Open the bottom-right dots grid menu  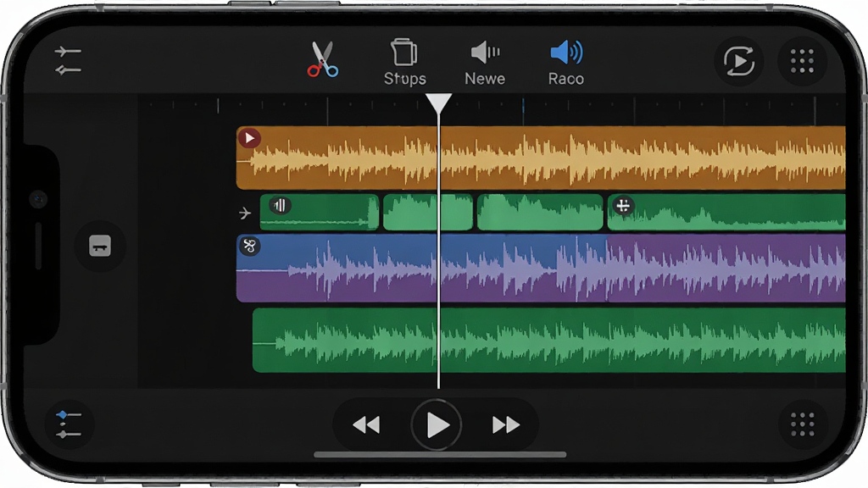click(x=802, y=424)
